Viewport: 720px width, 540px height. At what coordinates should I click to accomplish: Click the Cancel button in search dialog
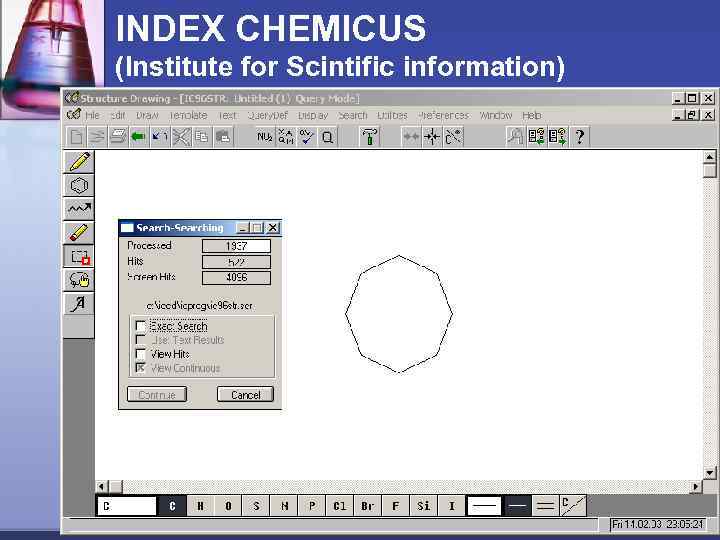pyautogui.click(x=245, y=394)
